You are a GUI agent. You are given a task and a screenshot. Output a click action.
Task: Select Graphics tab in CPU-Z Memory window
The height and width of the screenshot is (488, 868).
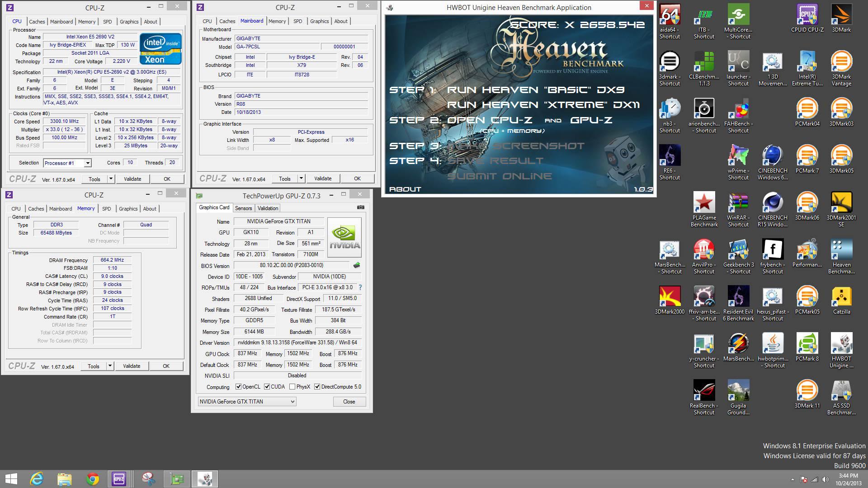click(x=128, y=209)
